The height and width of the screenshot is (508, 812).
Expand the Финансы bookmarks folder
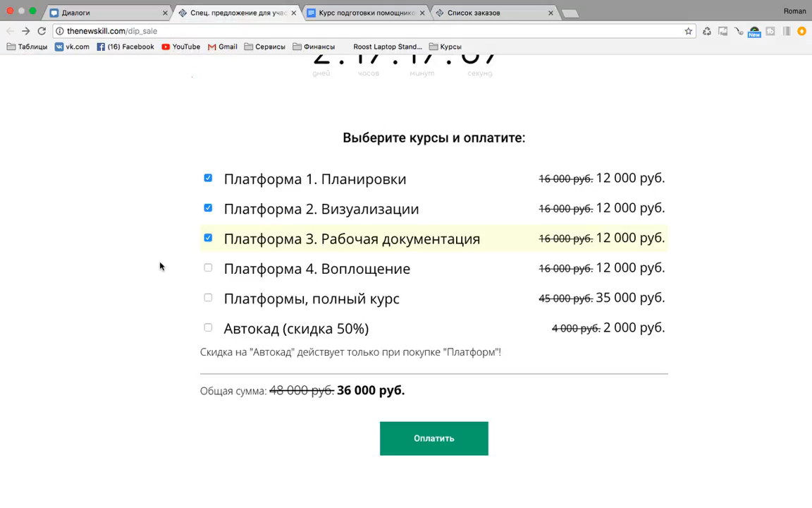(x=314, y=47)
